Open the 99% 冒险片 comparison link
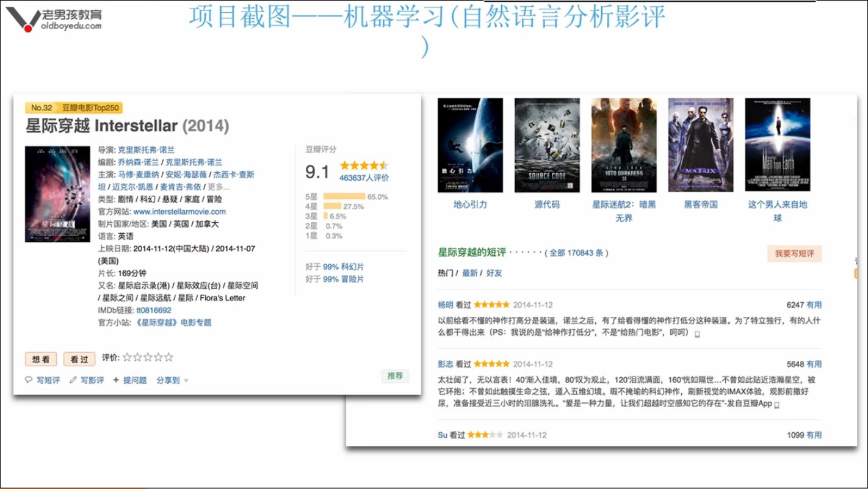 (x=344, y=279)
